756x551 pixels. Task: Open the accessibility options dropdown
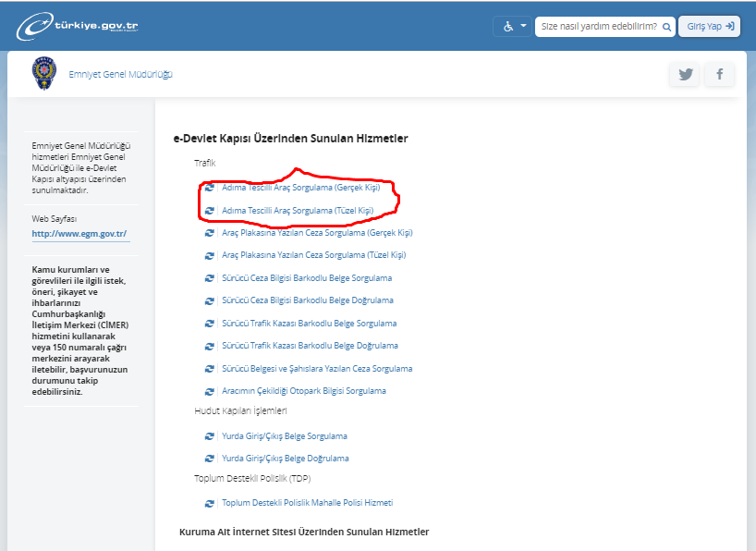(511, 26)
